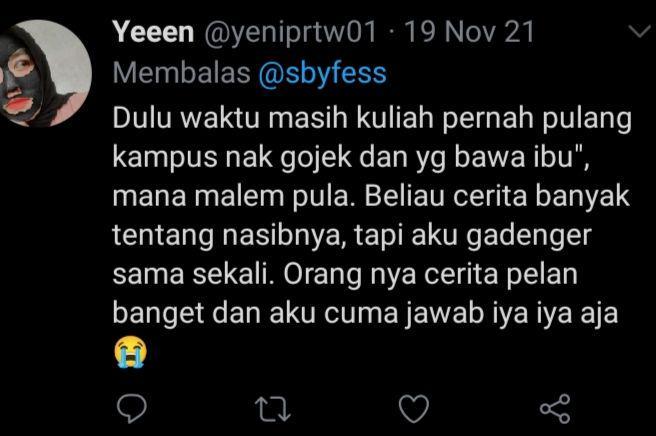Click the word 'Orang' in the tweet

(322, 275)
